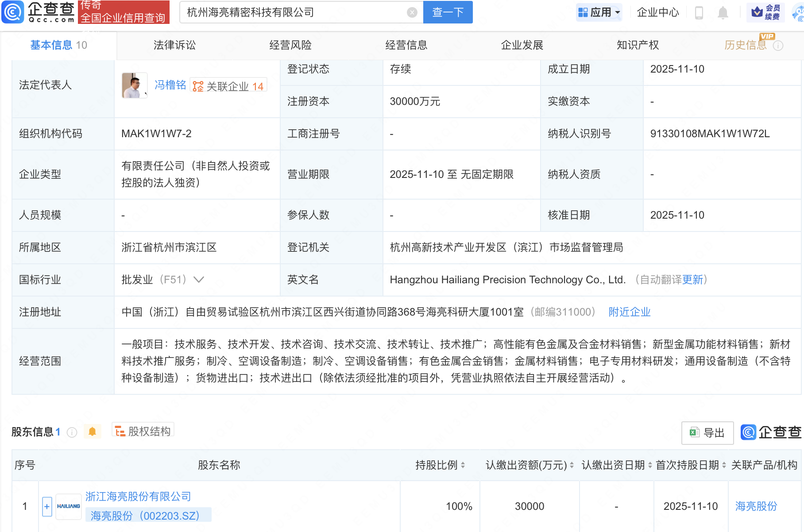
Task: Click the Qichacha logo icon
Action: pos(12,12)
